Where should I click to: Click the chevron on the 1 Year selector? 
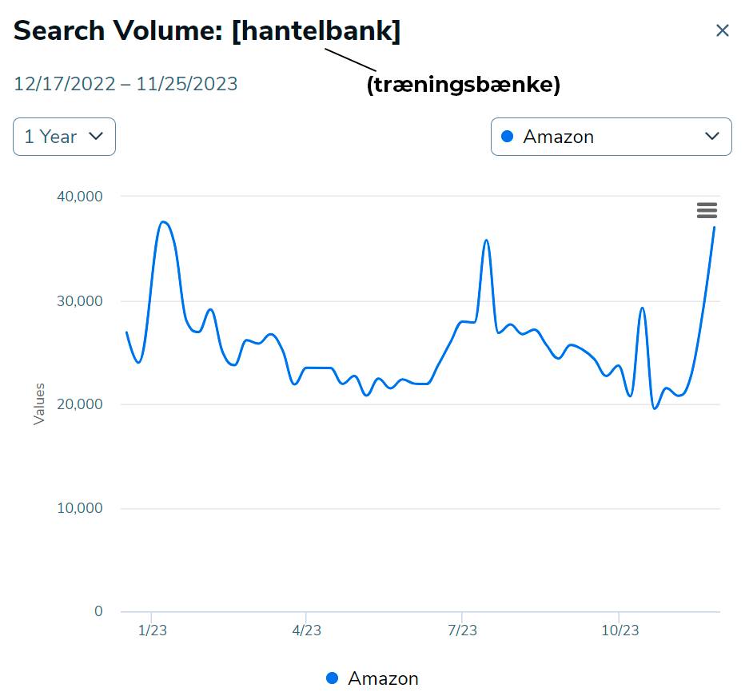98,137
